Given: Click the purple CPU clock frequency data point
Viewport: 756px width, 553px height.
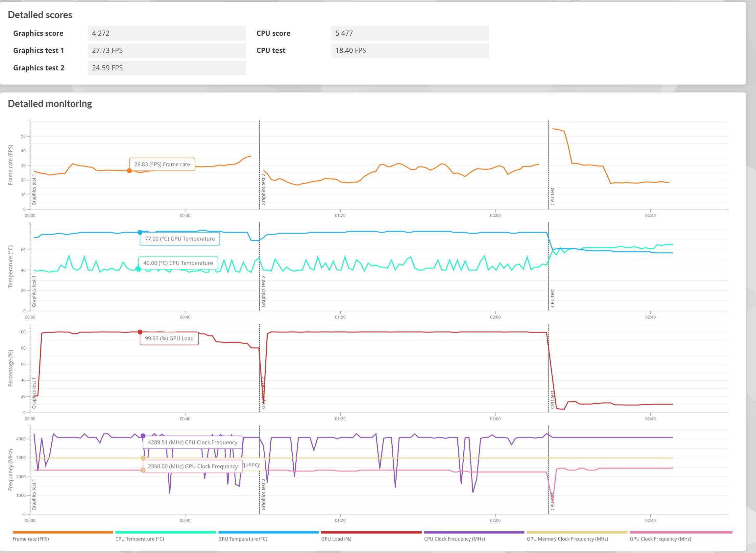Looking at the screenshot, I should [143, 436].
